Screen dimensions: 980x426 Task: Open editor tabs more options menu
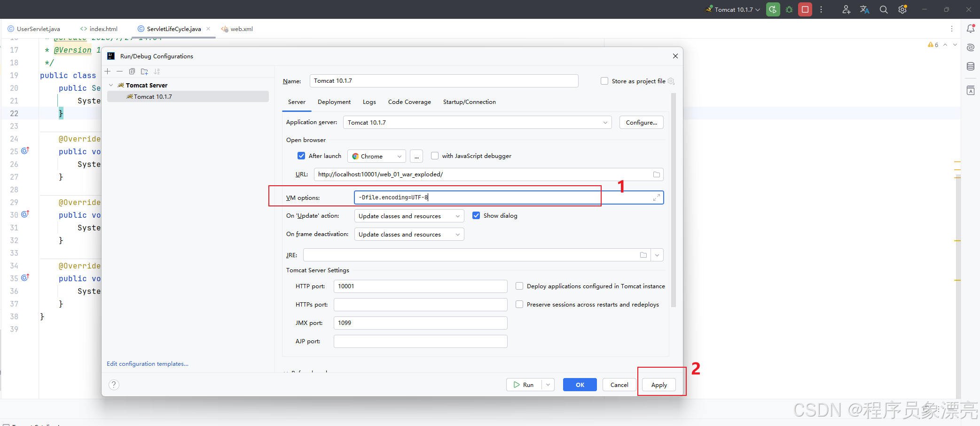[952, 29]
